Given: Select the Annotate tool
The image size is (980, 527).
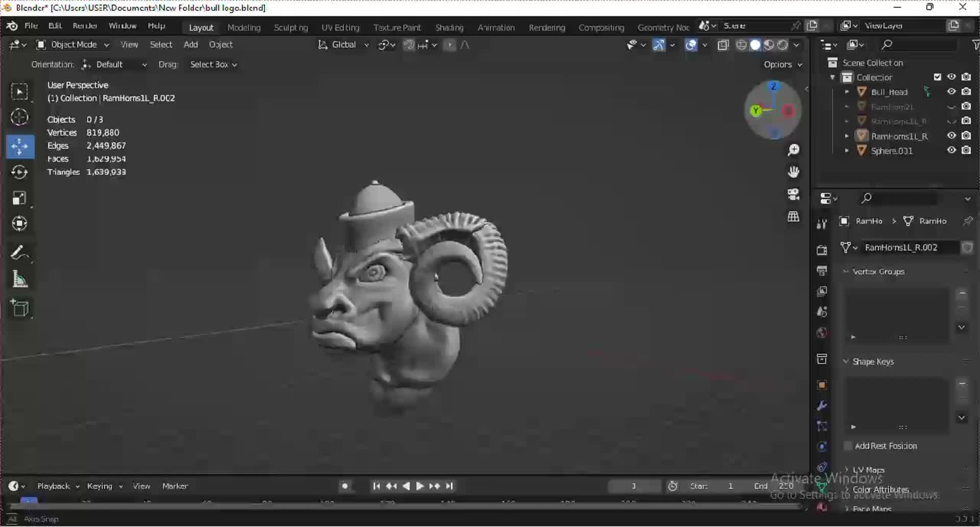Looking at the screenshot, I should (x=19, y=252).
